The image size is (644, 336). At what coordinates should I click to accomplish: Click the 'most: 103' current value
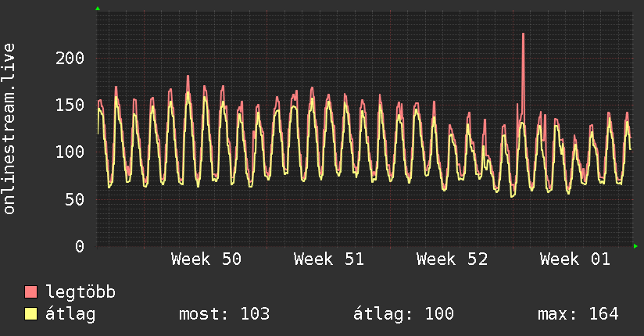(224, 314)
